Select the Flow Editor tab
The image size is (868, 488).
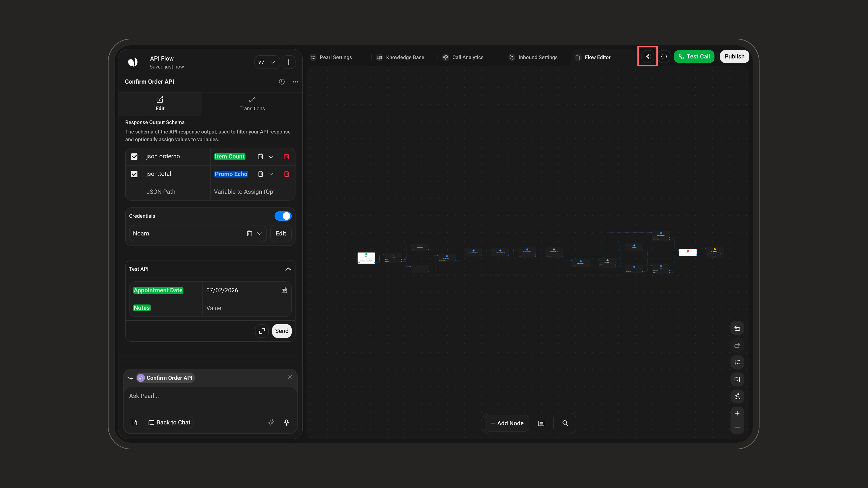593,57
